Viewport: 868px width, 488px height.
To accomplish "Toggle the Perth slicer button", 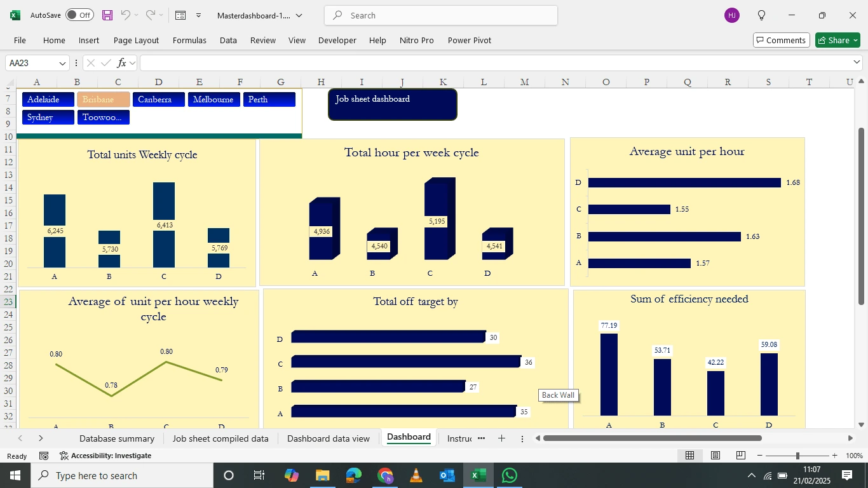I will click(x=269, y=100).
